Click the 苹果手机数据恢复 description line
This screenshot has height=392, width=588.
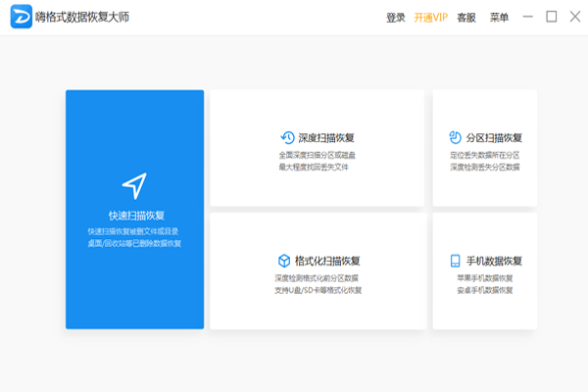484,278
